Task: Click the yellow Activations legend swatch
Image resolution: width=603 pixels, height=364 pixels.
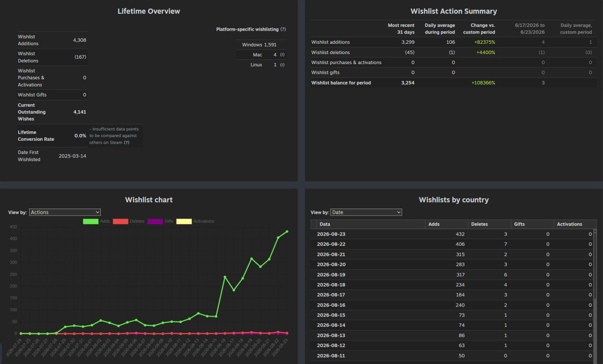Action: [184, 221]
